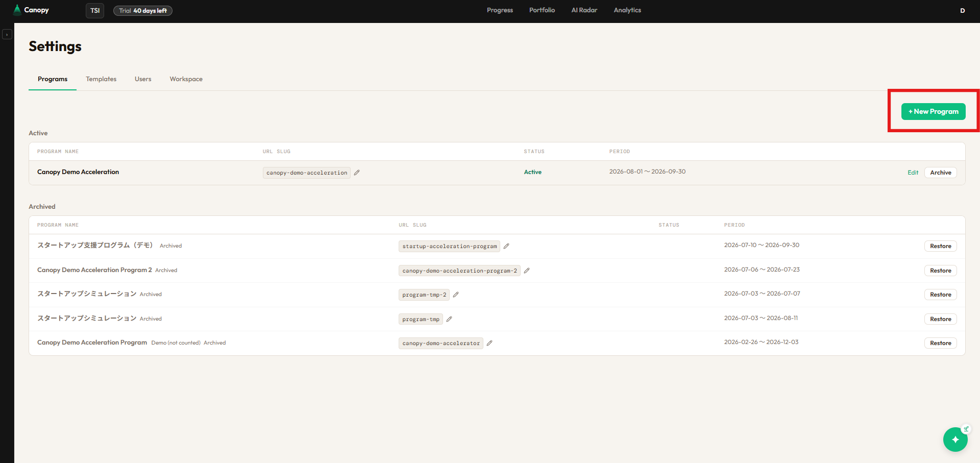
Task: Click the period 2026-02-26 ~ 2026-12-03
Action: pos(761,342)
